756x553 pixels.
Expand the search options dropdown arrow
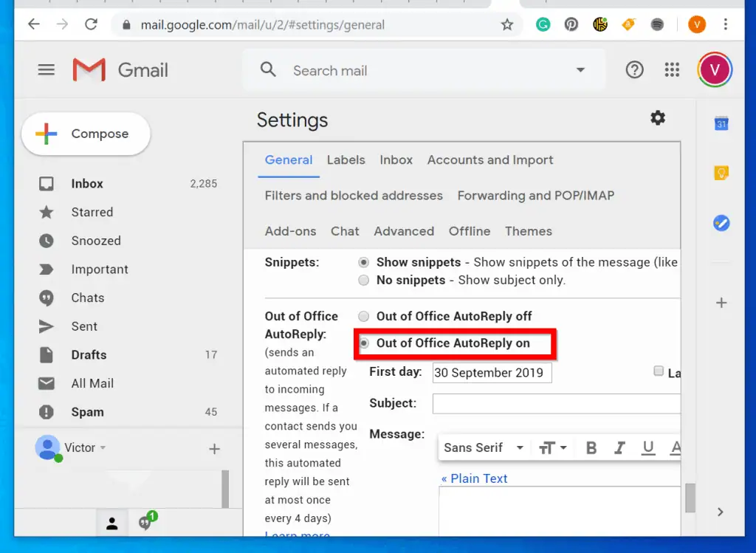point(580,70)
